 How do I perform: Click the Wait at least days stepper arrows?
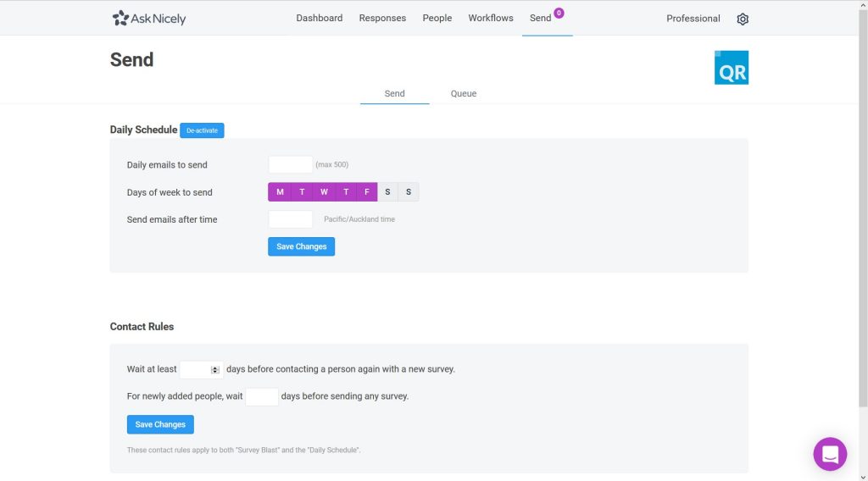214,370
